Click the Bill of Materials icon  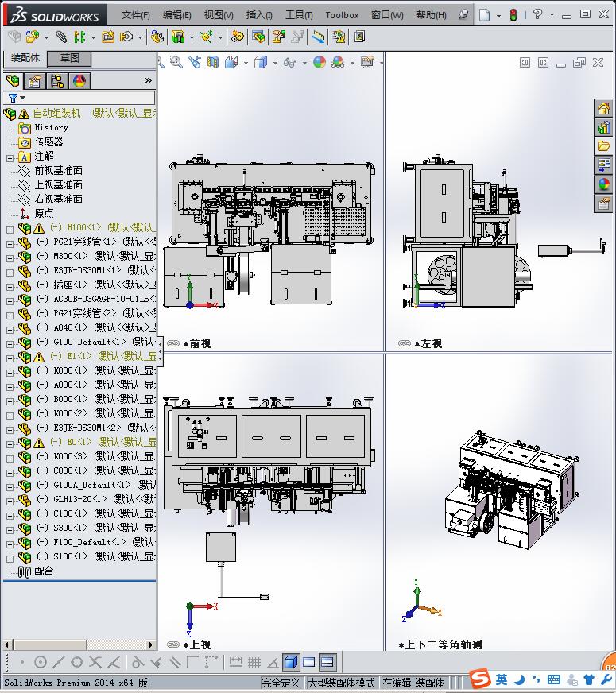click(x=258, y=37)
